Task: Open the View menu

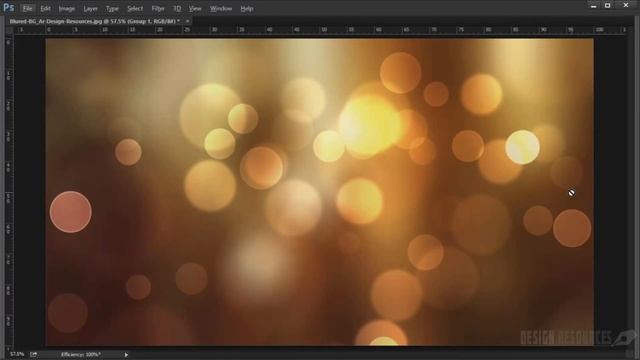Action: (x=195, y=8)
